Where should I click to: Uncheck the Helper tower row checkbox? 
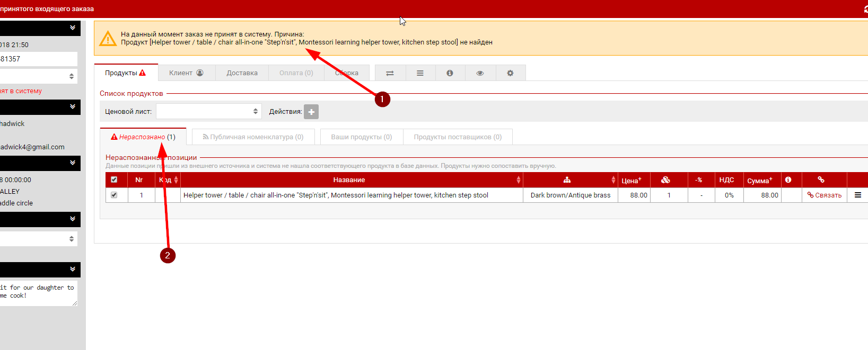click(x=114, y=195)
